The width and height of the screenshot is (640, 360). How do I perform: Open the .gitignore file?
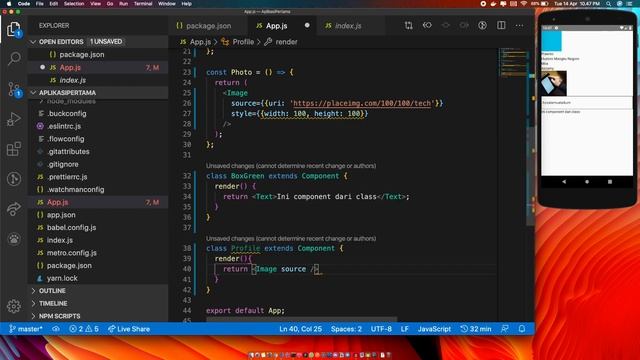click(98, 164)
